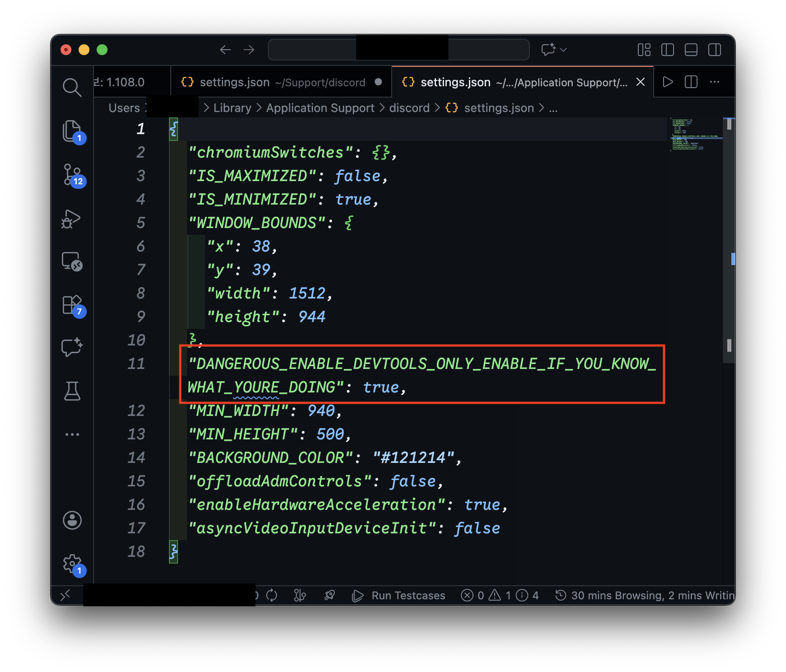This screenshot has width=786, height=672.
Task: Toggle the primary side bar layout button
Action: coord(667,50)
